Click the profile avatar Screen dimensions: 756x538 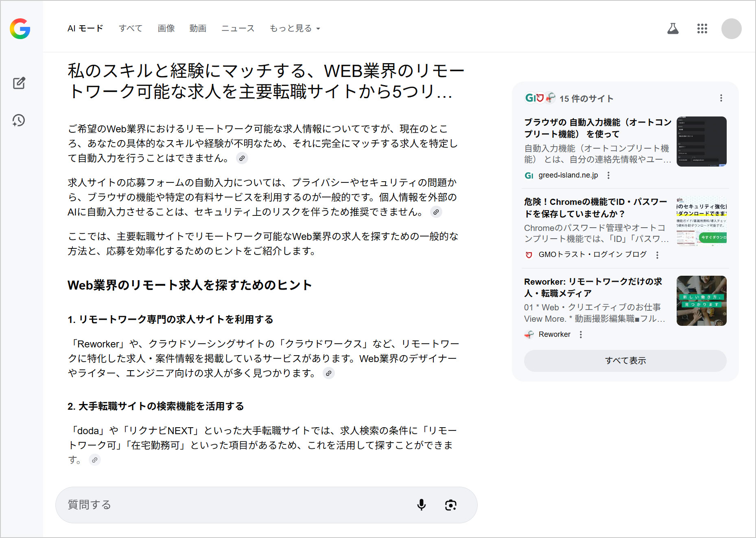click(731, 29)
